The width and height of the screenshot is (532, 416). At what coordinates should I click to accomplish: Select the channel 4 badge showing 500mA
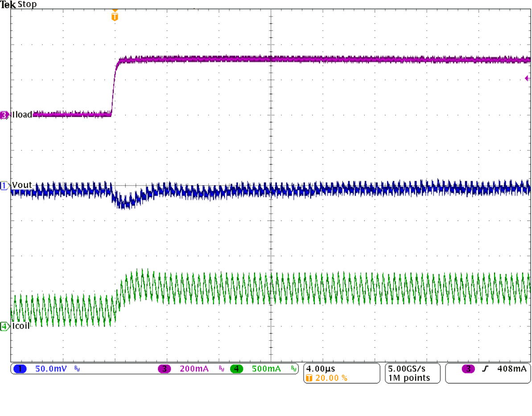[236, 369]
